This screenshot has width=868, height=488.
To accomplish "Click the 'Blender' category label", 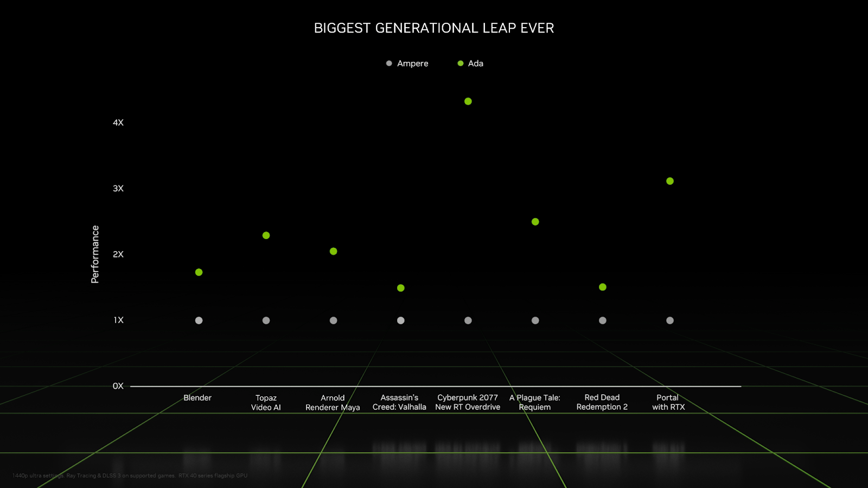I will (197, 398).
